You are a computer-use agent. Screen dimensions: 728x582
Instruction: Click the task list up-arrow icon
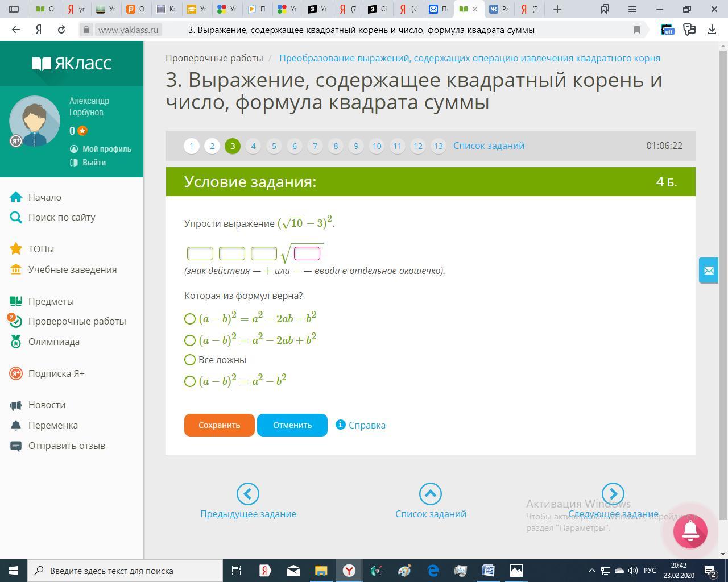click(x=430, y=494)
